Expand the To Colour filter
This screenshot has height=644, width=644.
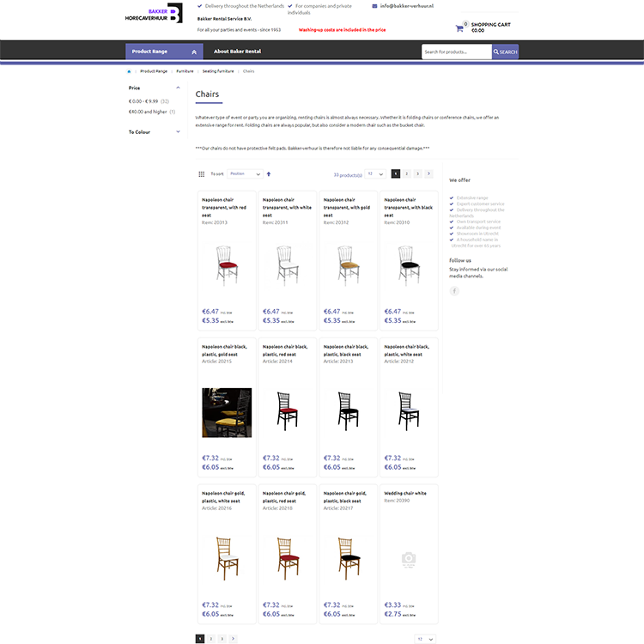(x=178, y=132)
